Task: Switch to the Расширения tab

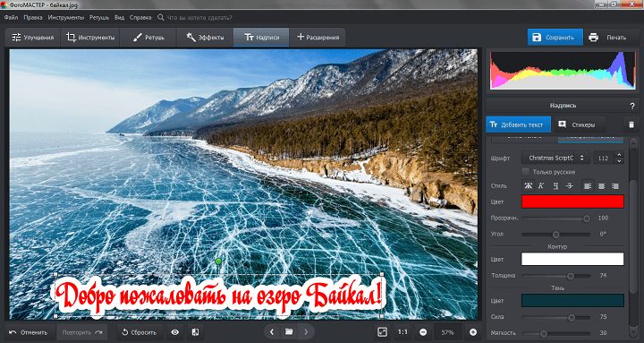Action: pyautogui.click(x=318, y=38)
